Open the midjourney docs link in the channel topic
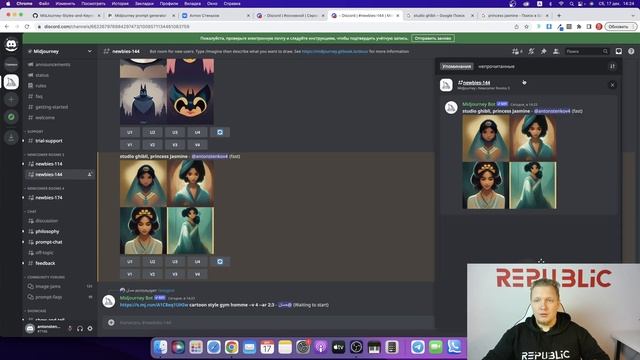 [x=335, y=51]
